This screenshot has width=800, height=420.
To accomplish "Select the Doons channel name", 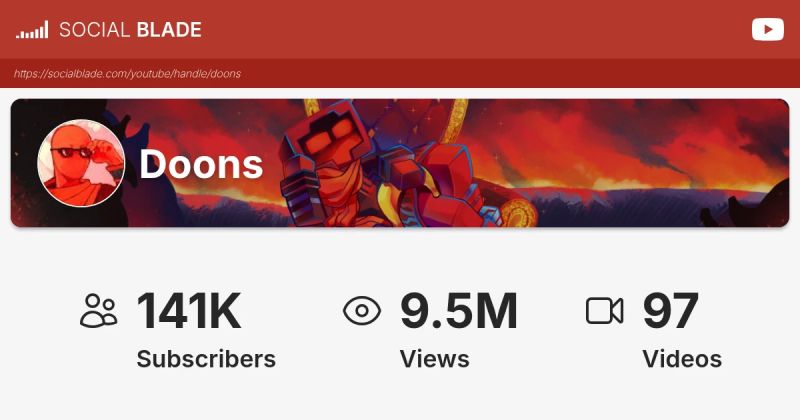I will [x=201, y=164].
